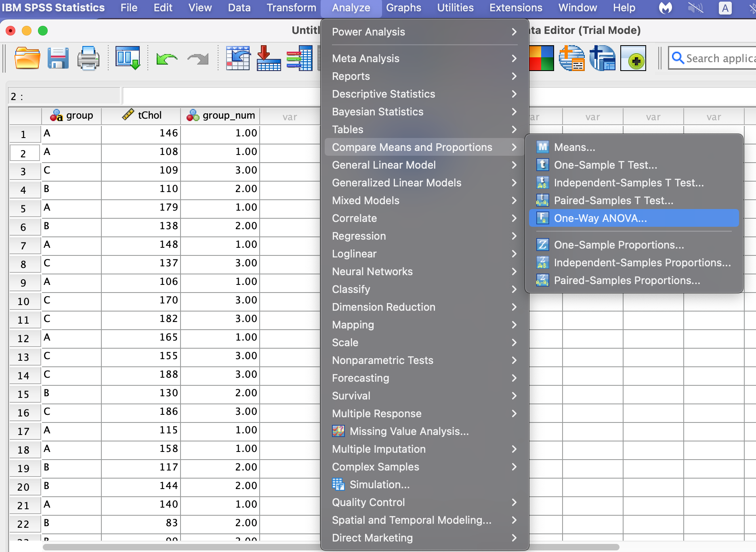Click the Go to case icon
This screenshot has width=756, height=552.
point(238,58)
